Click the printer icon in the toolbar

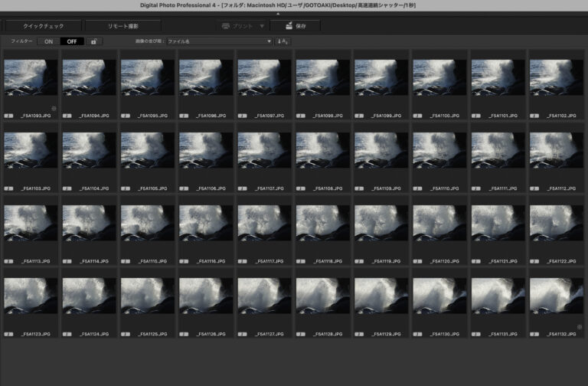226,26
